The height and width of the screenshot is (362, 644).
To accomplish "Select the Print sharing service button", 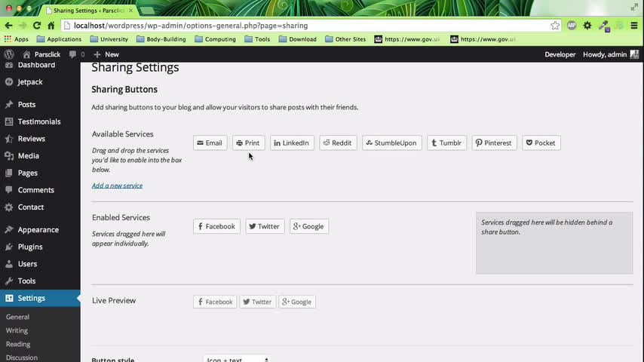I will (249, 143).
